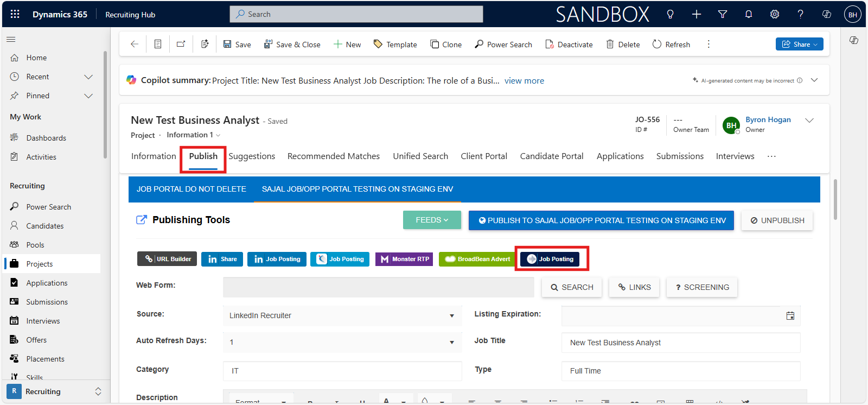Show more tabs via ellipsis
Image resolution: width=868 pixels, height=405 pixels.
click(771, 156)
